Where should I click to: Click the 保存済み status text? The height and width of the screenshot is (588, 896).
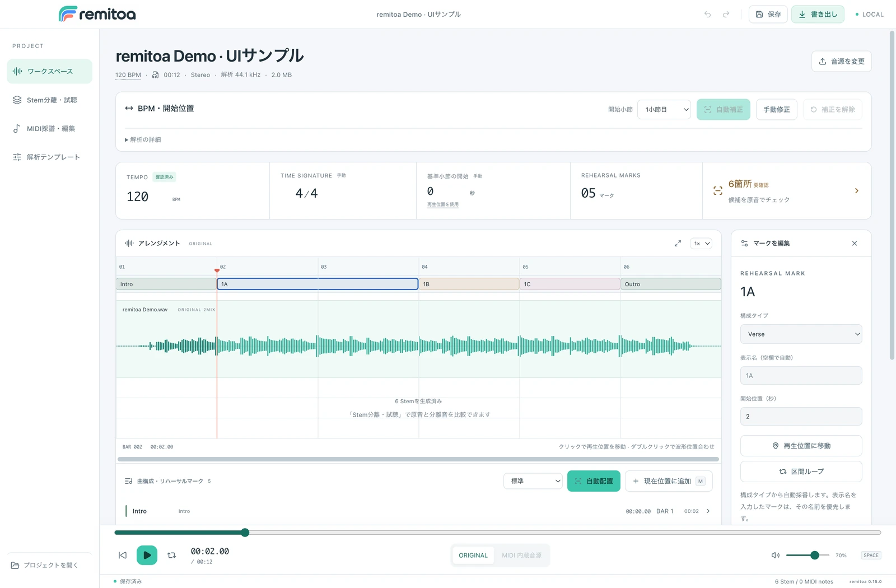pos(131,581)
